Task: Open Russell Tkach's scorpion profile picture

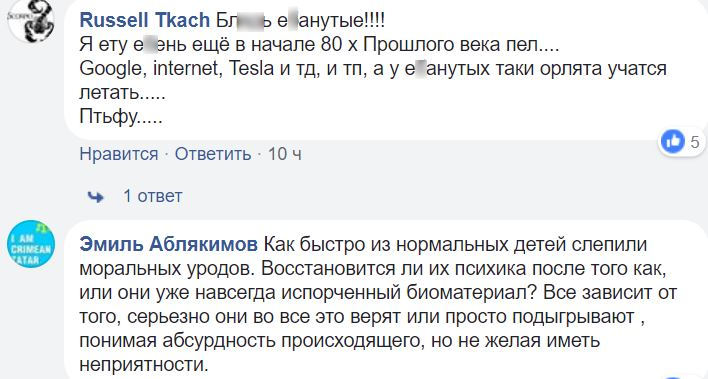Action: click(31, 19)
